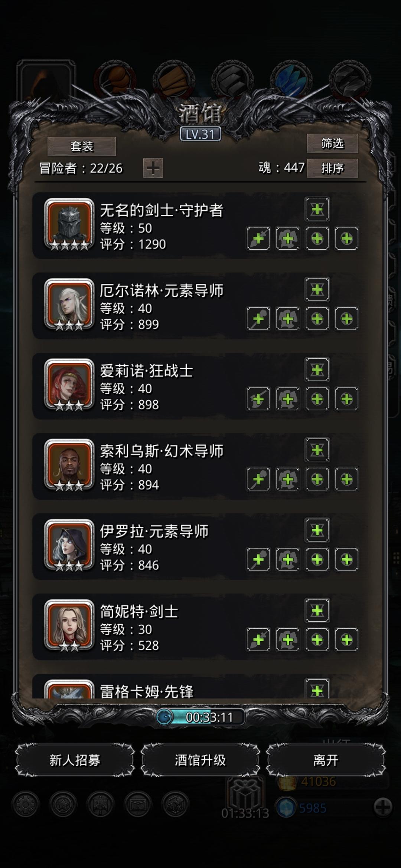Image resolution: width=401 pixels, height=868 pixels.
Task: Click 酒馆升级 upgrade button
Action: tap(200, 760)
